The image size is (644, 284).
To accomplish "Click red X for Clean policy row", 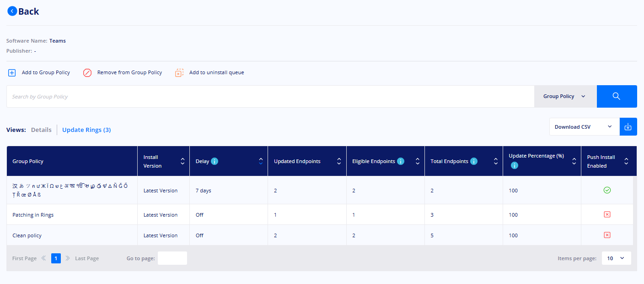I will [x=607, y=235].
